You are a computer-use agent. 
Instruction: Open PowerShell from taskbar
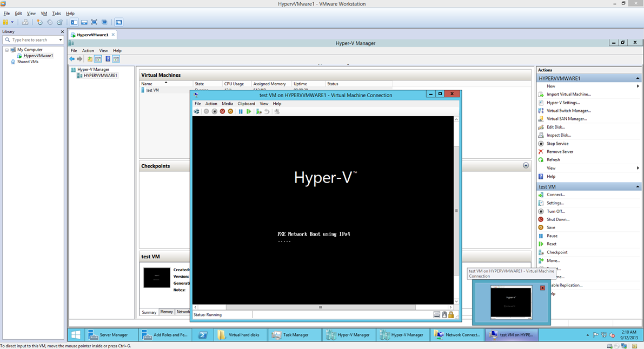tap(202, 334)
